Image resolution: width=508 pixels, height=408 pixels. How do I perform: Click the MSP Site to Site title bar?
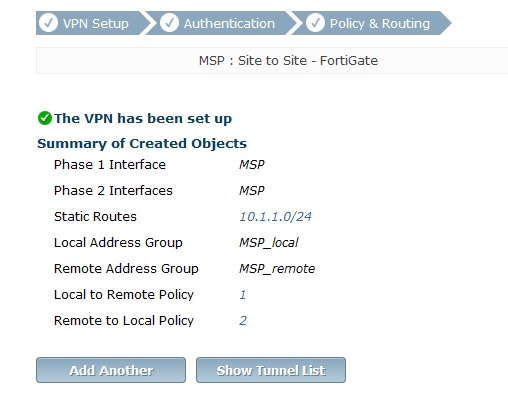pos(272,61)
